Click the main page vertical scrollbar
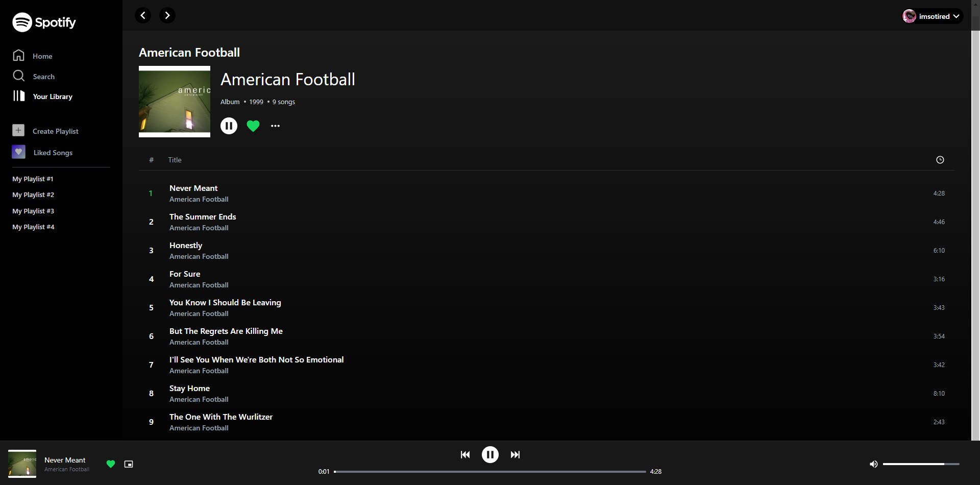 pyautogui.click(x=975, y=235)
